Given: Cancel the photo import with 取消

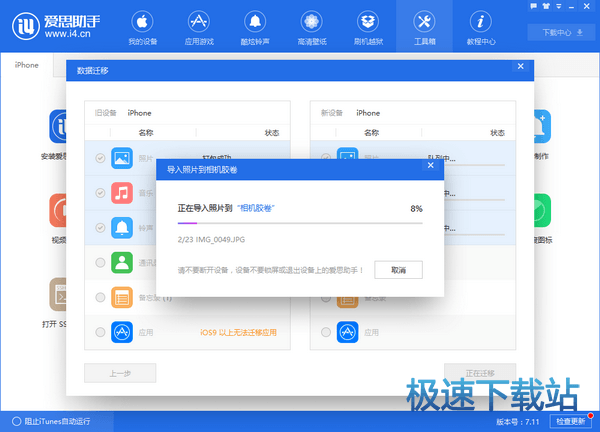Looking at the screenshot, I should coord(398,270).
